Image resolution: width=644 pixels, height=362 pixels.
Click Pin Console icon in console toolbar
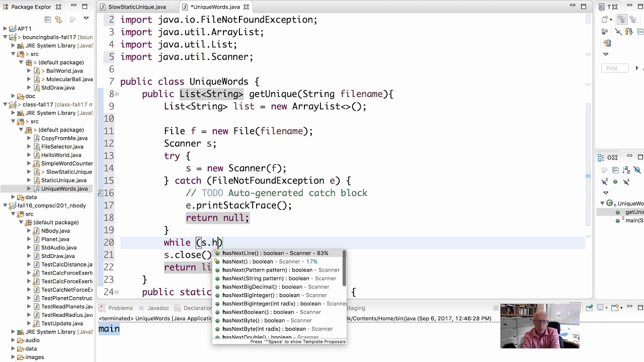click(x=589, y=308)
